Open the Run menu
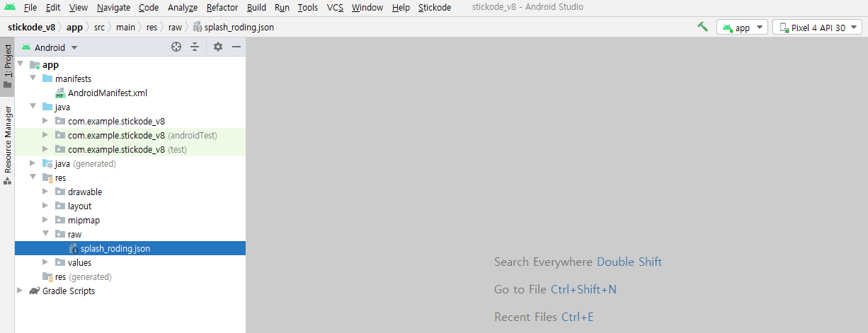The width and height of the screenshot is (868, 333). click(282, 7)
